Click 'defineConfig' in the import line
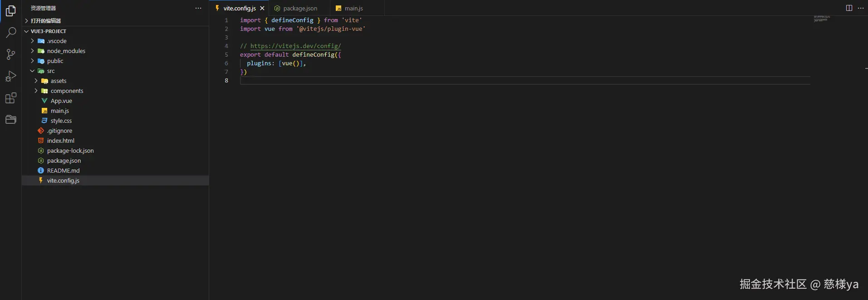 click(x=292, y=20)
